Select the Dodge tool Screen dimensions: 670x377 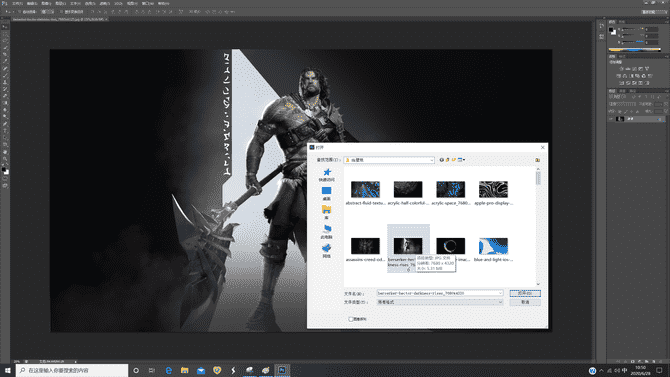pos(5,117)
